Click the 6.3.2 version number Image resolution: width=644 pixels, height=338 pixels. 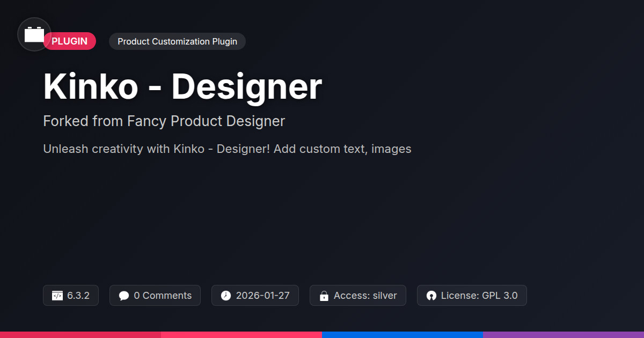(x=78, y=296)
